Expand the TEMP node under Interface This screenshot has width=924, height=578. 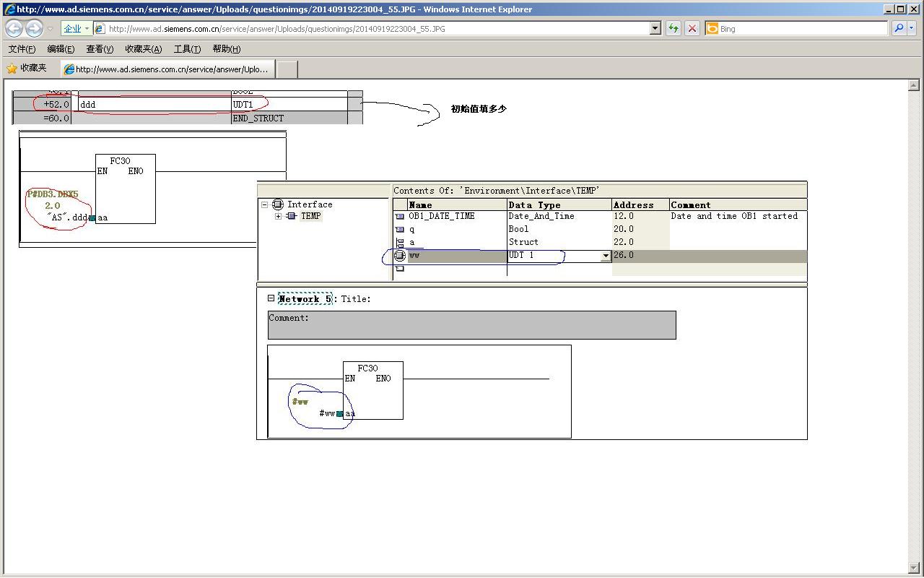tap(279, 216)
